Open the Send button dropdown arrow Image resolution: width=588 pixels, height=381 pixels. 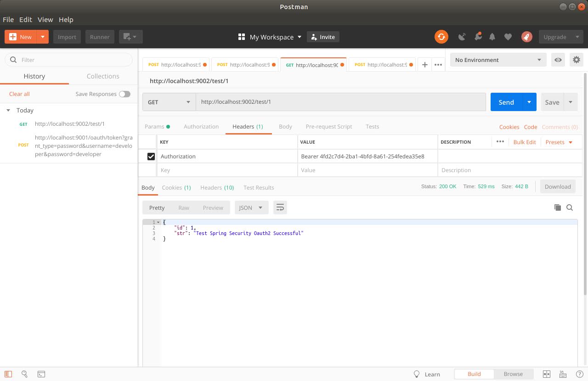coord(529,102)
